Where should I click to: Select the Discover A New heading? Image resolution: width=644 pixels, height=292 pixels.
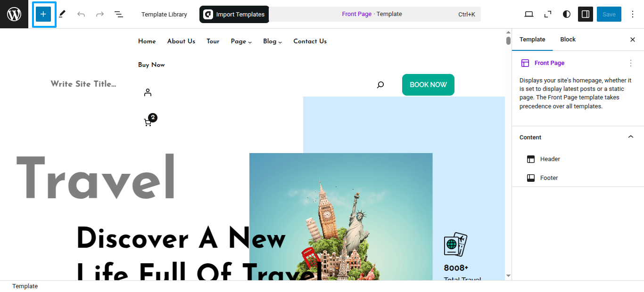(x=181, y=238)
